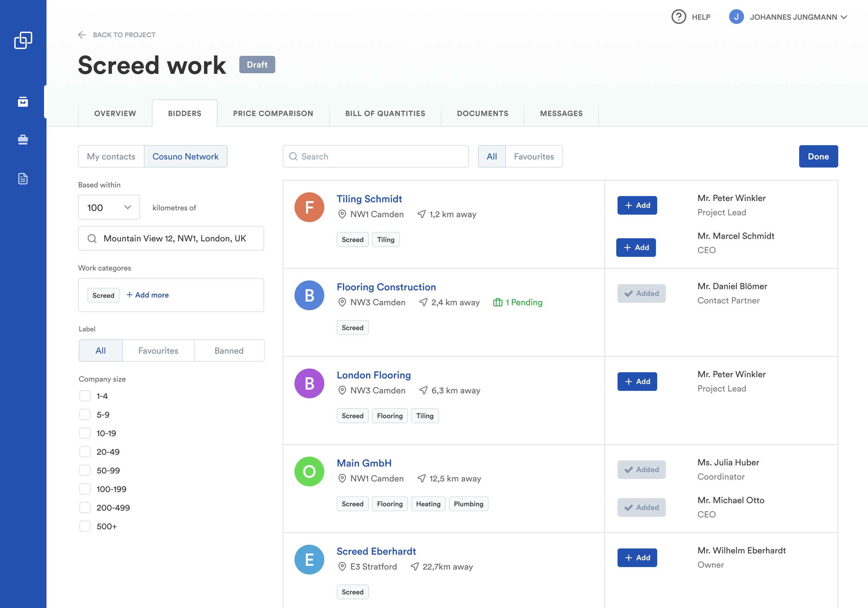Open the tenders icon in the blue sidebar

23,101
